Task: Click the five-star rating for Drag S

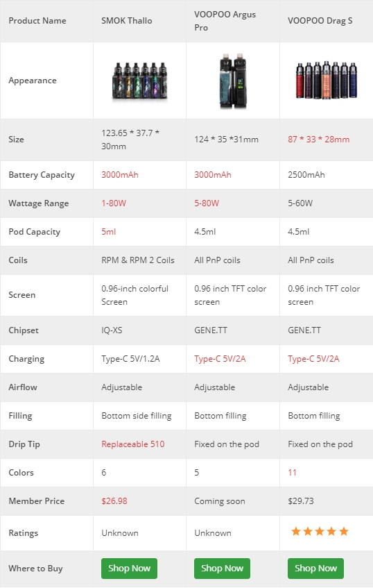Action: tap(320, 531)
